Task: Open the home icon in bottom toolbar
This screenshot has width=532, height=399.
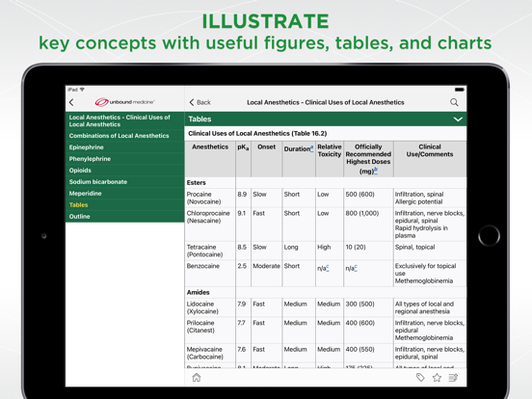Action: coord(197,377)
